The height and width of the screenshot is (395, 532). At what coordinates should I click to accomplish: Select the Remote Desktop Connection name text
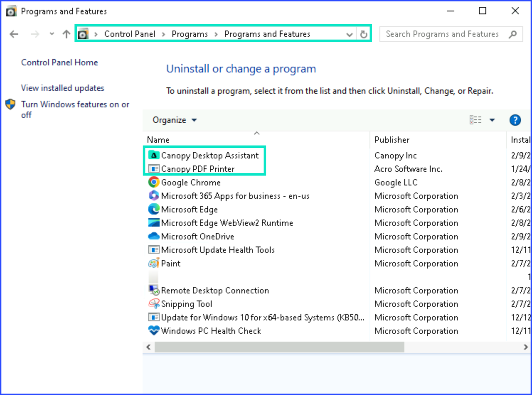click(215, 290)
